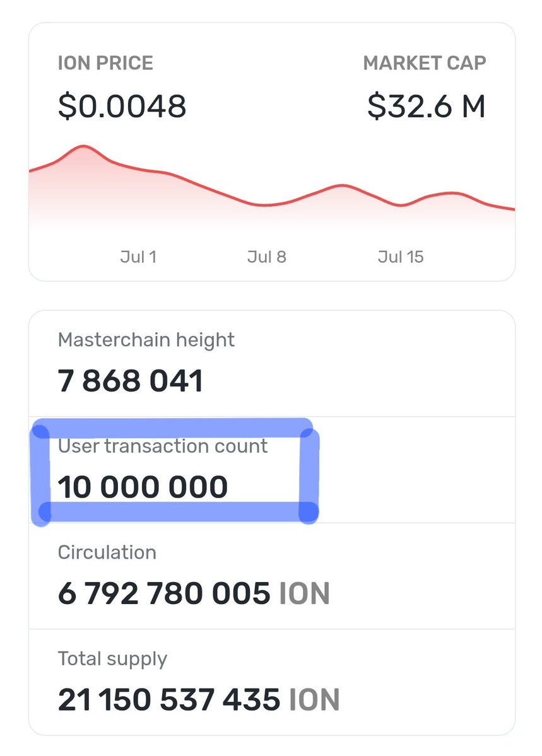Screen dimensions: 542x756
Task: Click the Jul 1 axis label
Action: 139,257
